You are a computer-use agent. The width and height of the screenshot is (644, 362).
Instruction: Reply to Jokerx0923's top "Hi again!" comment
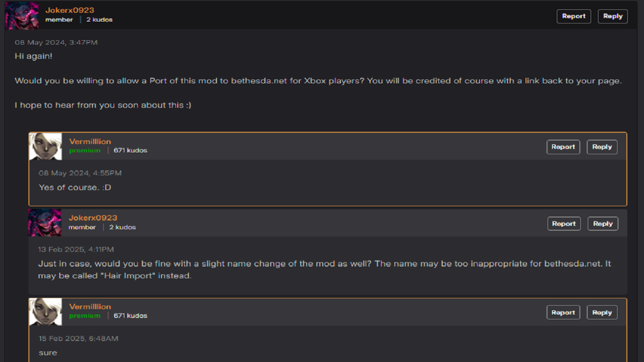click(x=613, y=16)
